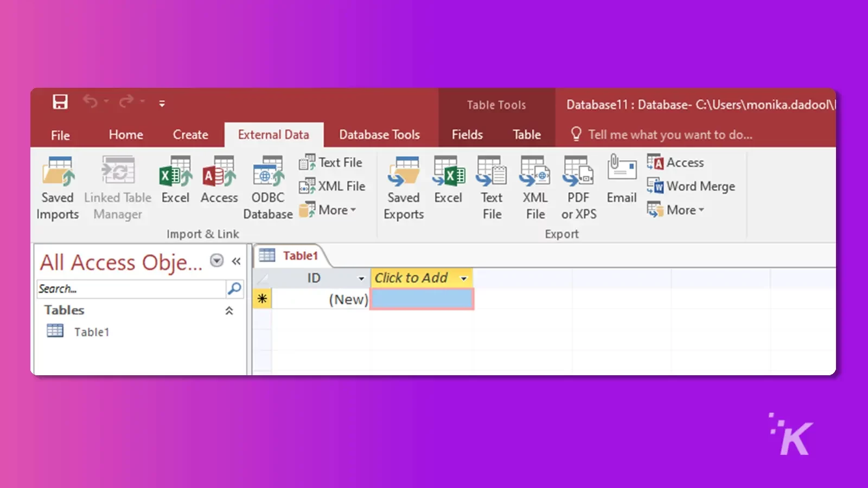This screenshot has width=868, height=488.
Task: Click the All Access Objects title
Action: pos(121,262)
